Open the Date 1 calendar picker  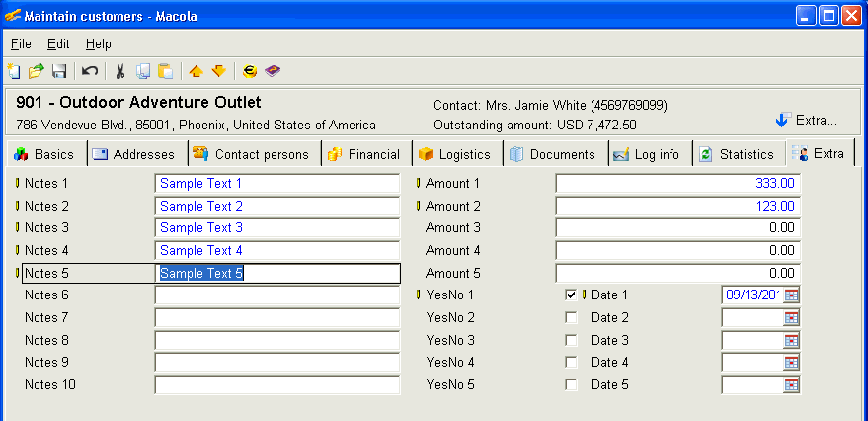(792, 295)
